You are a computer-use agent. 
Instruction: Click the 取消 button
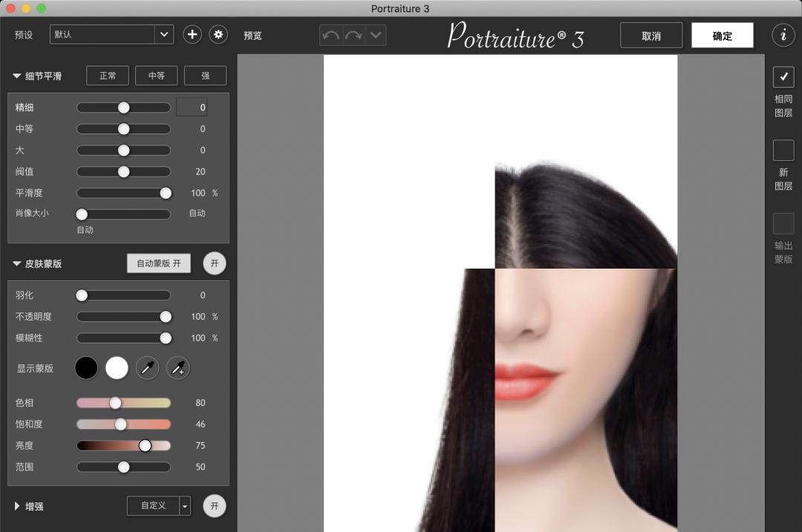[x=651, y=36]
